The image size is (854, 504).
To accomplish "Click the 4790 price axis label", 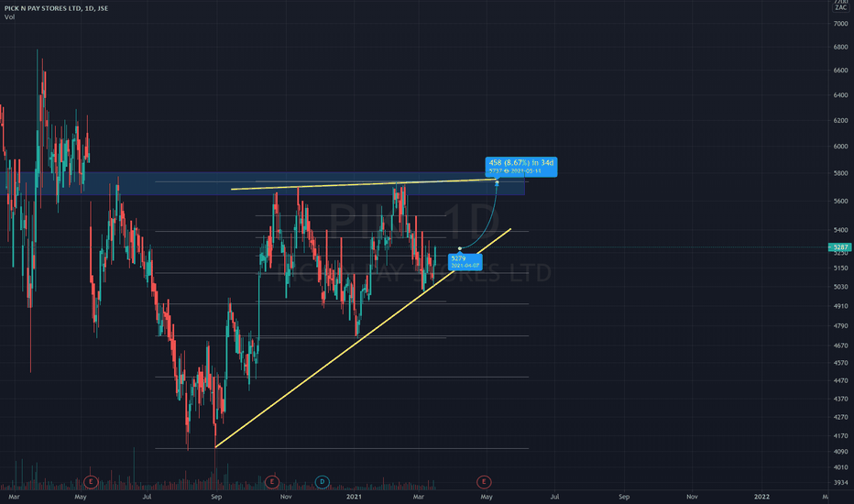I will point(840,326).
